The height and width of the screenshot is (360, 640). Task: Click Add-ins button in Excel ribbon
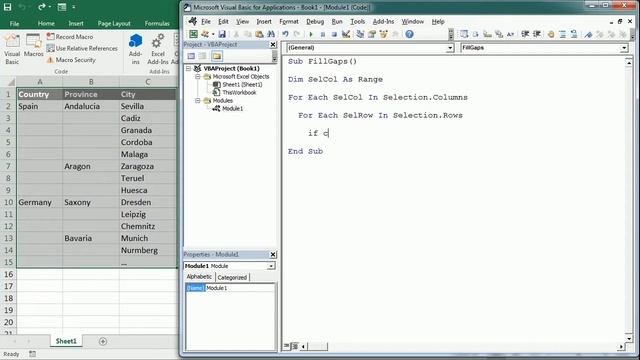(x=135, y=49)
